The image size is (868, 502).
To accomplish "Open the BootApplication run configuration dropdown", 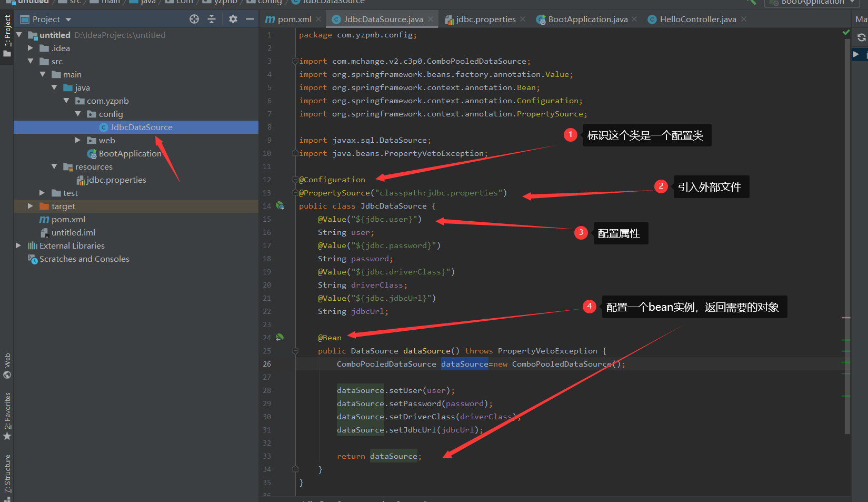I will pyautogui.click(x=812, y=3).
